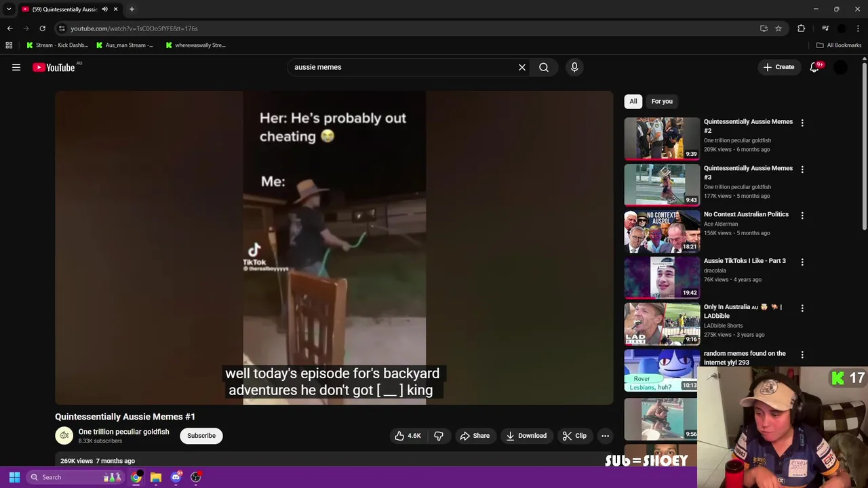Open options for Aussie TikToks Part 3
The width and height of the screenshot is (868, 488).
coord(802,262)
